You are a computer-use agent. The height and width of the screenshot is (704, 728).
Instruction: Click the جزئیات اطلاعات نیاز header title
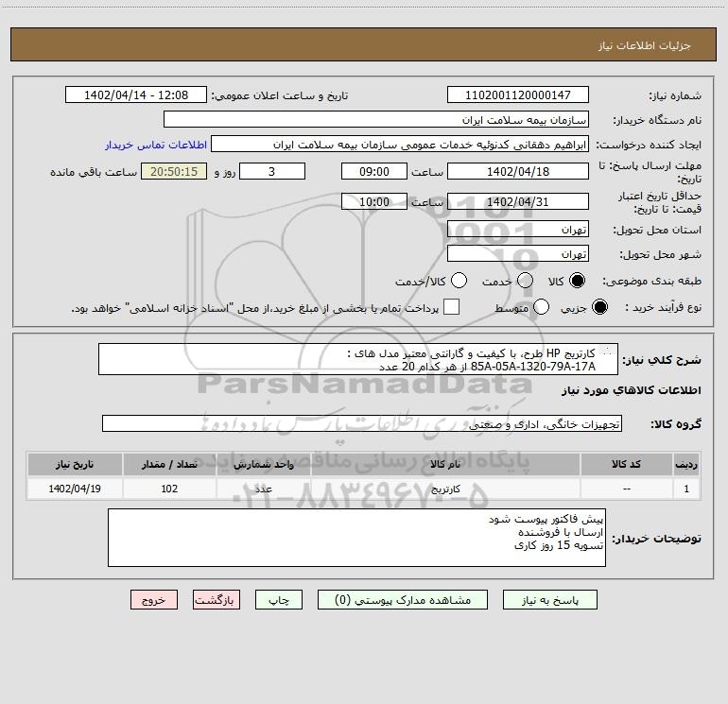click(645, 45)
